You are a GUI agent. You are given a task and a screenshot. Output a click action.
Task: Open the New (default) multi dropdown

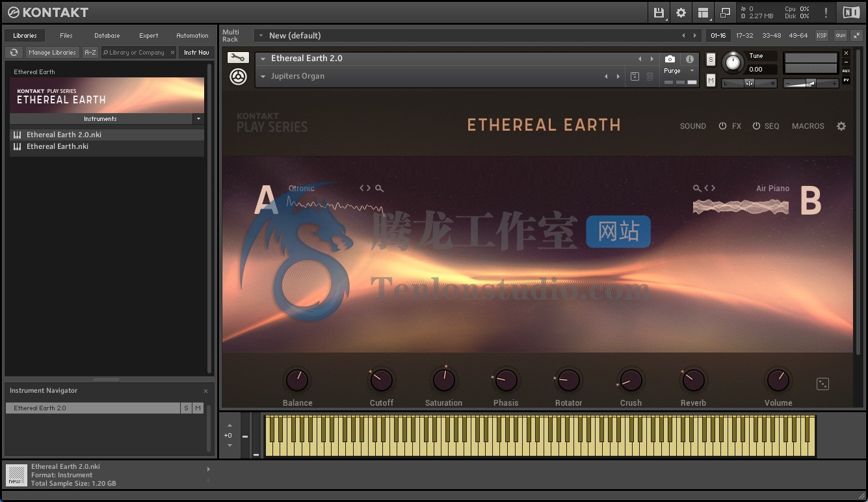click(x=261, y=36)
